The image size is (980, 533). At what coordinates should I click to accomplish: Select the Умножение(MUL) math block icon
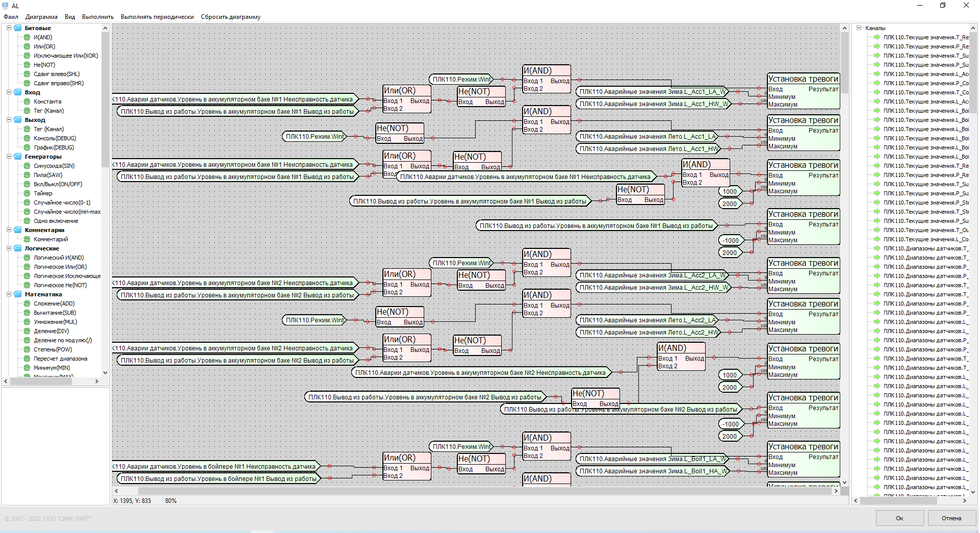tap(27, 322)
